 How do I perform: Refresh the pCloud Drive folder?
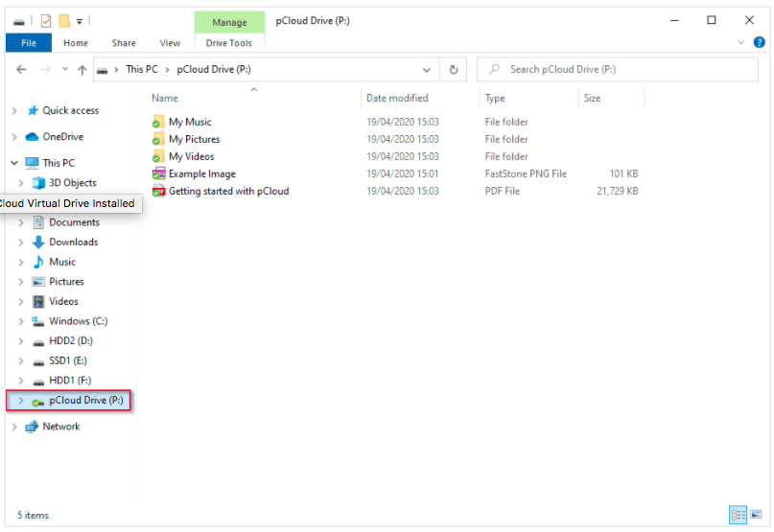453,70
